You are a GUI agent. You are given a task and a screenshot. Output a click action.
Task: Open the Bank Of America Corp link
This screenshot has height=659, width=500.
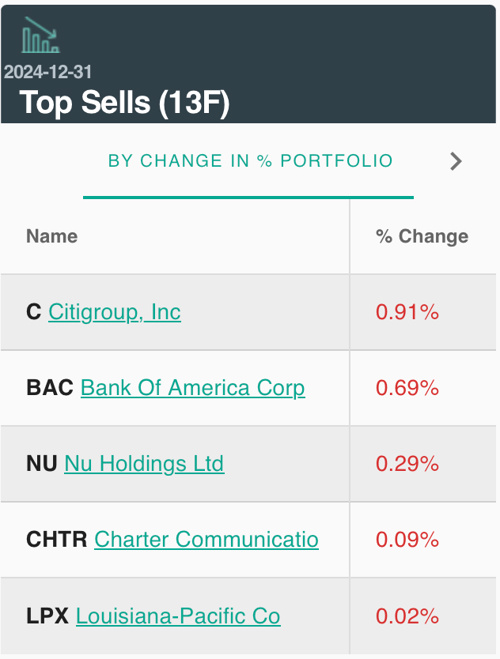coord(192,388)
